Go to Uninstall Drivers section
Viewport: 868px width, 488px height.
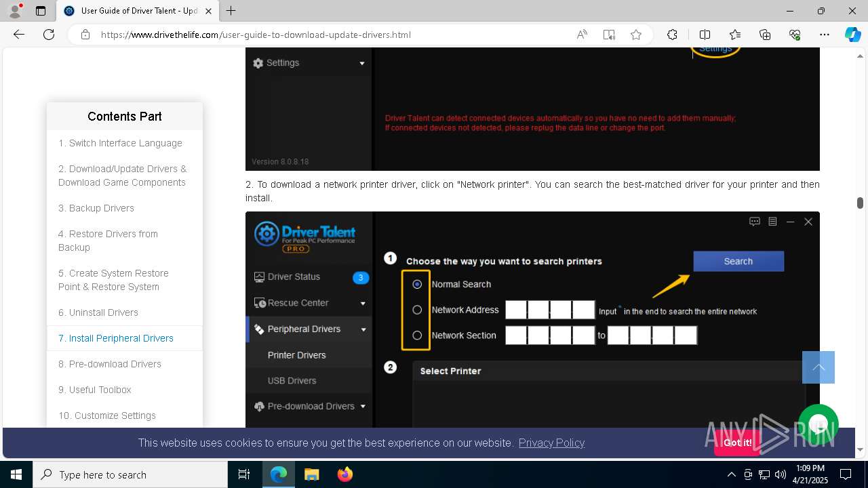point(98,312)
